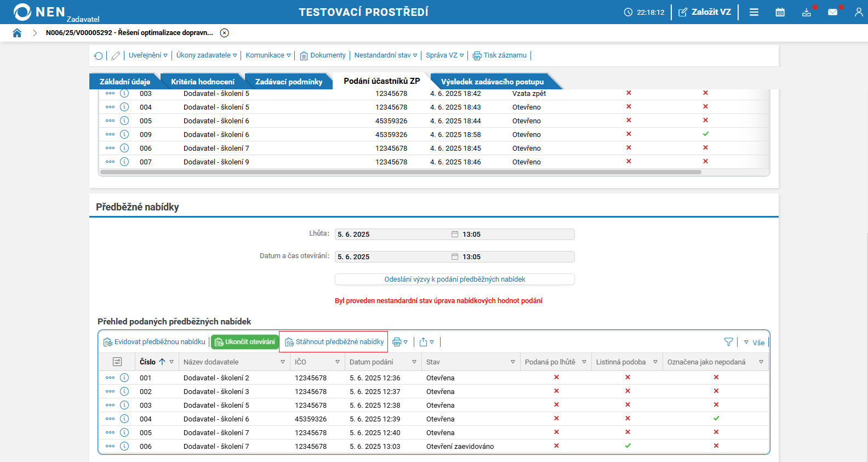Open row actions for upper row 005

110,121
